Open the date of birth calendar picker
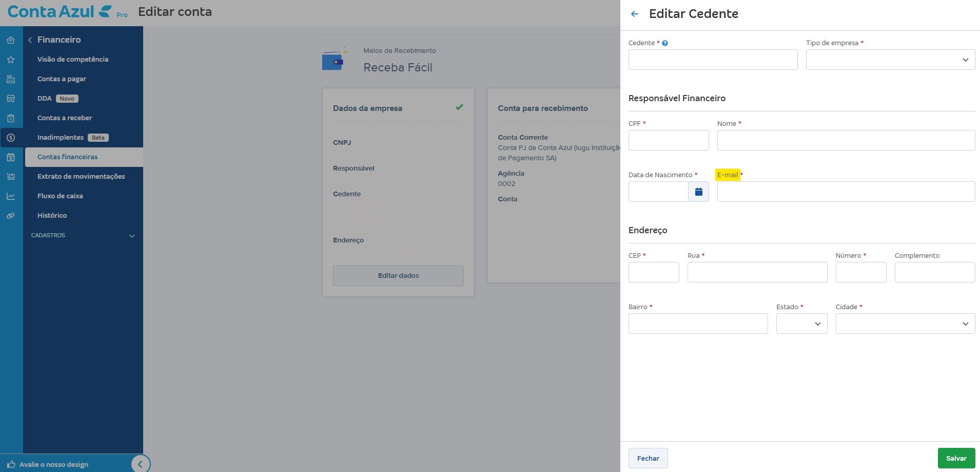This screenshot has height=472, width=980. tap(698, 192)
